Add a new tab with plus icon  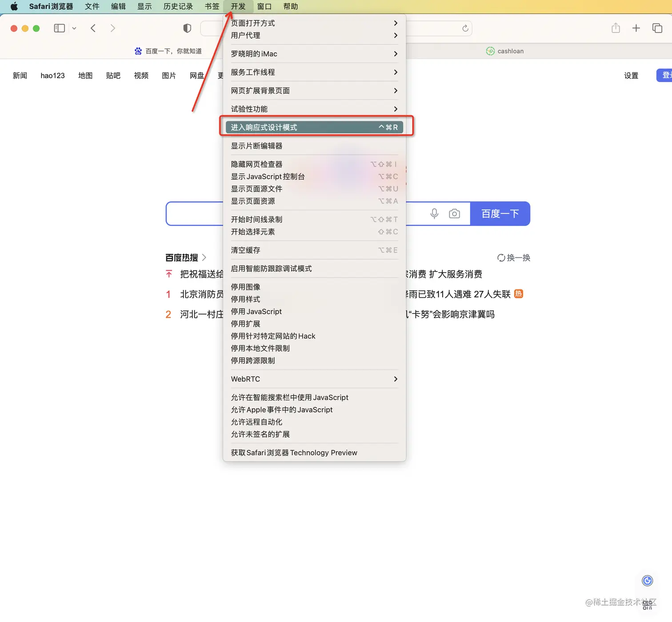coord(636,28)
